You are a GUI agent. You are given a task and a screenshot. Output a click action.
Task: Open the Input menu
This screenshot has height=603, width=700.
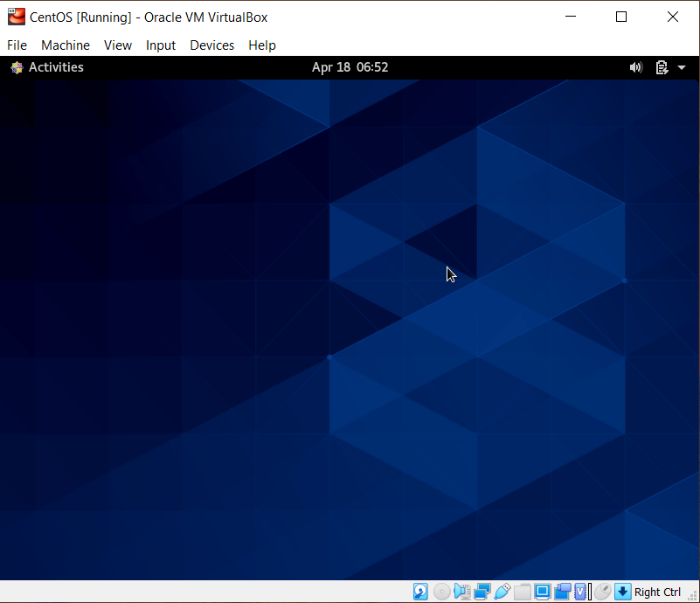click(161, 45)
